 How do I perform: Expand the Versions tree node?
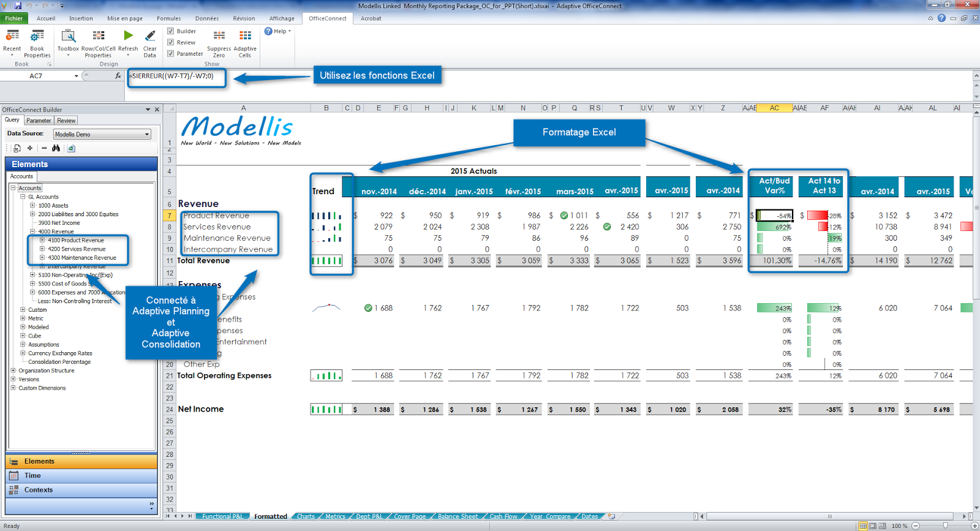13,379
